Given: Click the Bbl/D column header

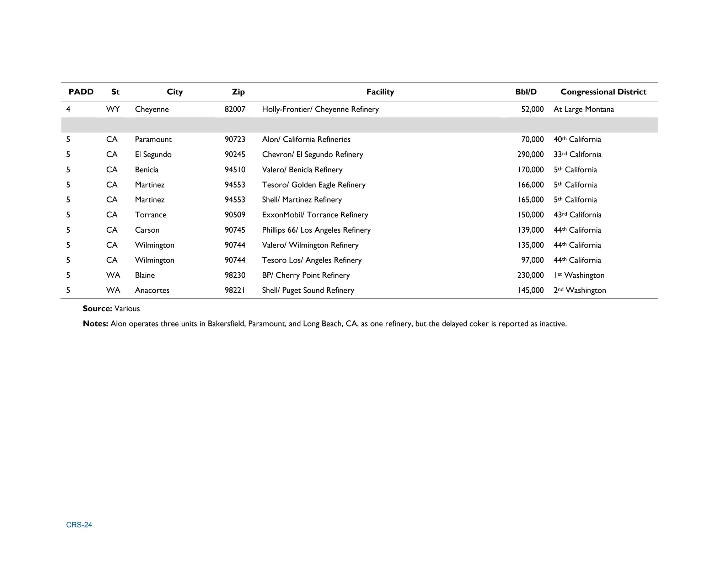Looking at the screenshot, I should tap(525, 92).
